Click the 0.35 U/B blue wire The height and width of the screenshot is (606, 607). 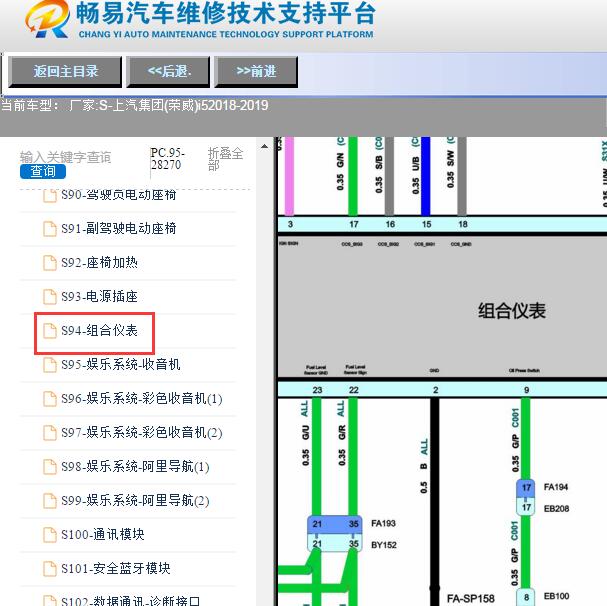425,176
